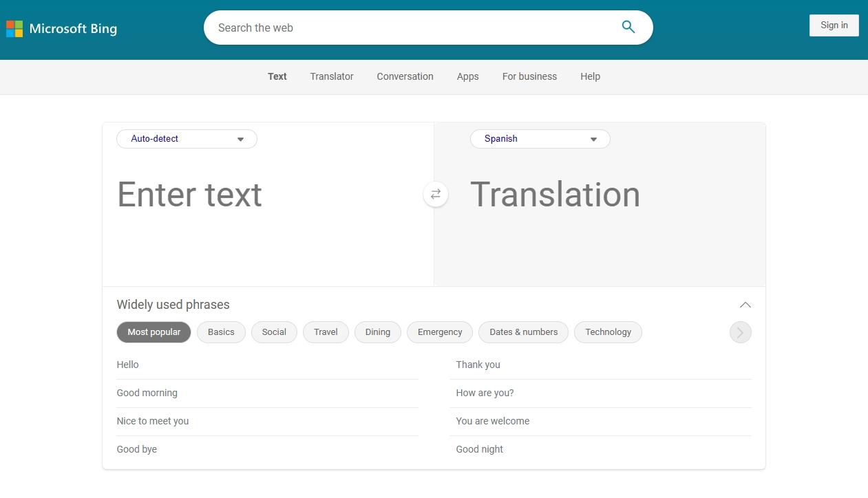Open the Auto-detect source language dropdown
This screenshot has height=498, width=868.
click(187, 139)
